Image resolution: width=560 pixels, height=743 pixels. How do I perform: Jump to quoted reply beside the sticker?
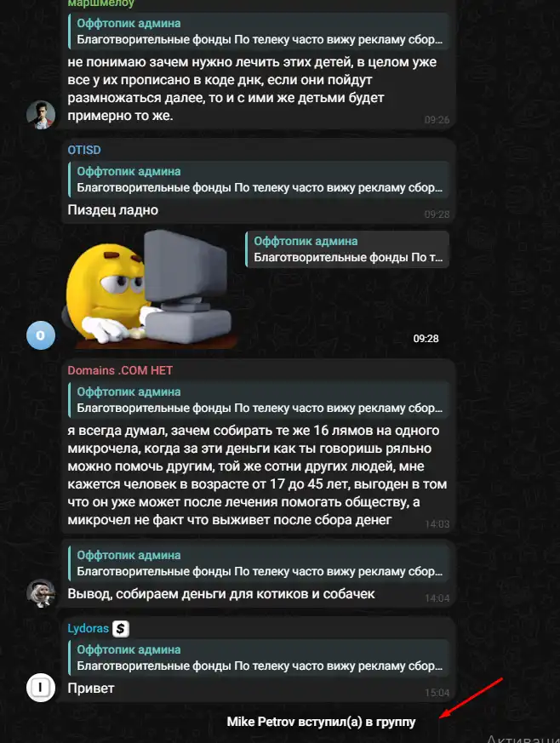pyautogui.click(x=347, y=249)
